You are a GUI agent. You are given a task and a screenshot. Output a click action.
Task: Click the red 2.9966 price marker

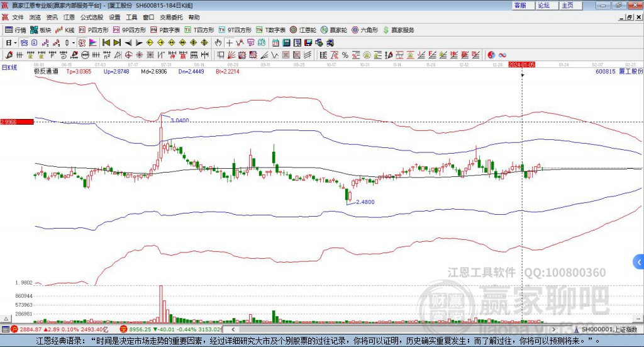pos(17,122)
